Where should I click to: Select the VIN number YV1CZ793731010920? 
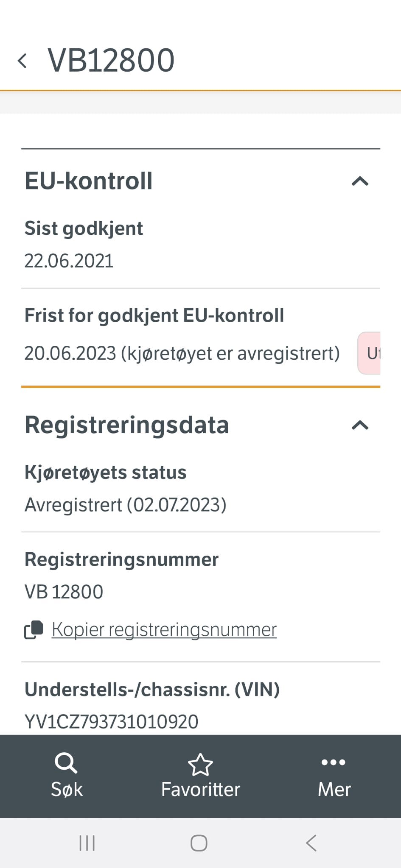point(111,721)
